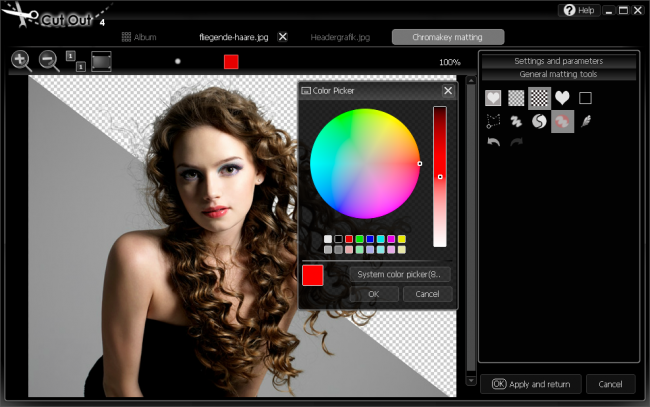Screen dimensions: 650x407
Task: Select the black-and-white checkerboard view icon
Action: pos(539,98)
